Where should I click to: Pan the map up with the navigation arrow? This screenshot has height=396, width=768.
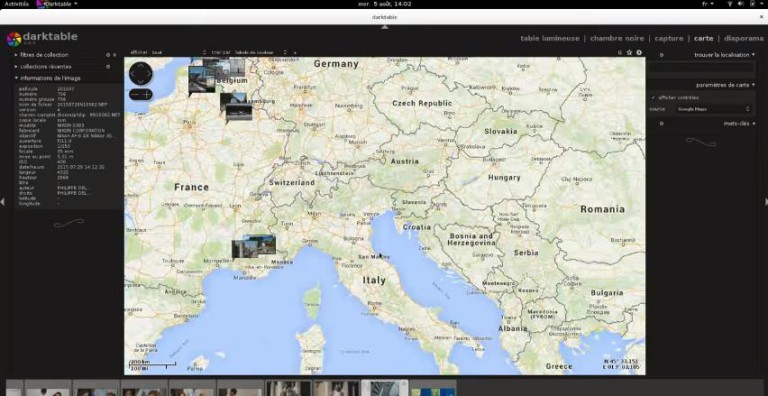pyautogui.click(x=141, y=66)
